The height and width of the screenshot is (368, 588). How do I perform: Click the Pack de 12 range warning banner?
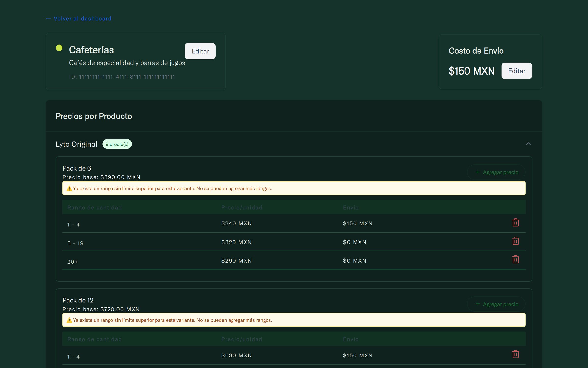[294, 320]
